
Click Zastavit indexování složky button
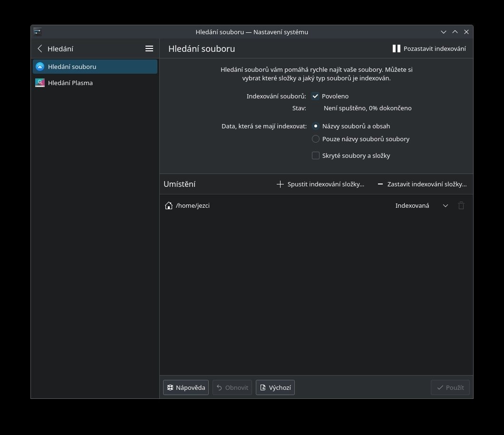pos(422,184)
